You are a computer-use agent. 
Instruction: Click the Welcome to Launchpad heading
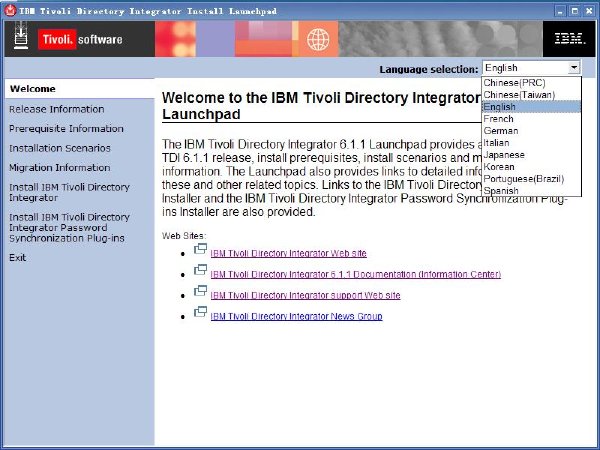pos(321,106)
